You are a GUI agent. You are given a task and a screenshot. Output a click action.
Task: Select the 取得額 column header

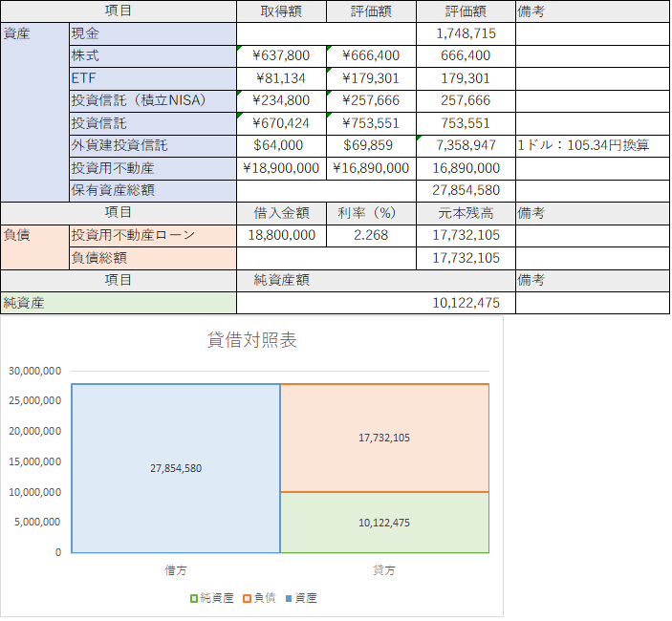282,11
